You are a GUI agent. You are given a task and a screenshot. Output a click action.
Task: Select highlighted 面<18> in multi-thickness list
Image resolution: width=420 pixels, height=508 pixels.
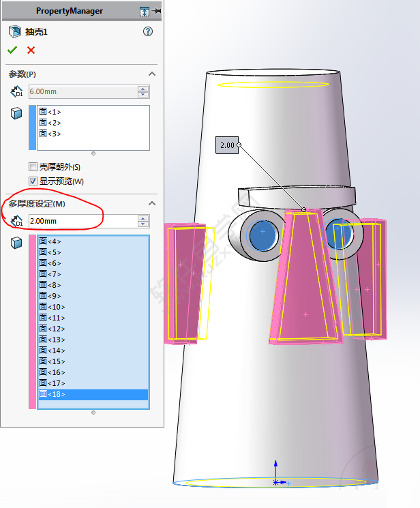pyautogui.click(x=93, y=394)
